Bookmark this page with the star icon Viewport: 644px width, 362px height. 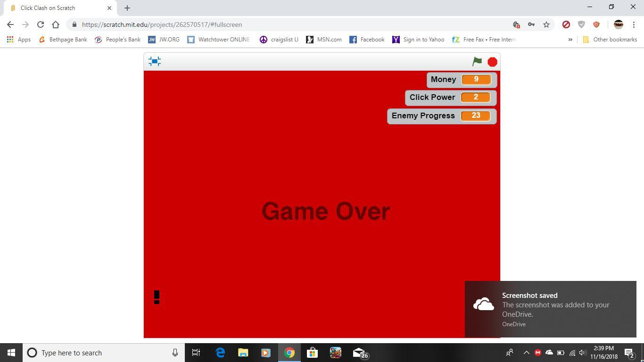click(x=546, y=25)
